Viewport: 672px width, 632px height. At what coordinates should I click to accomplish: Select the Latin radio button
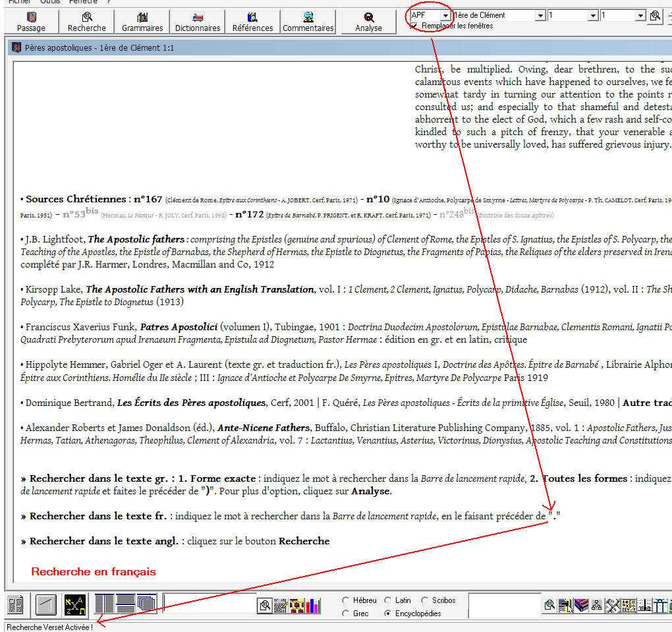pos(388,600)
